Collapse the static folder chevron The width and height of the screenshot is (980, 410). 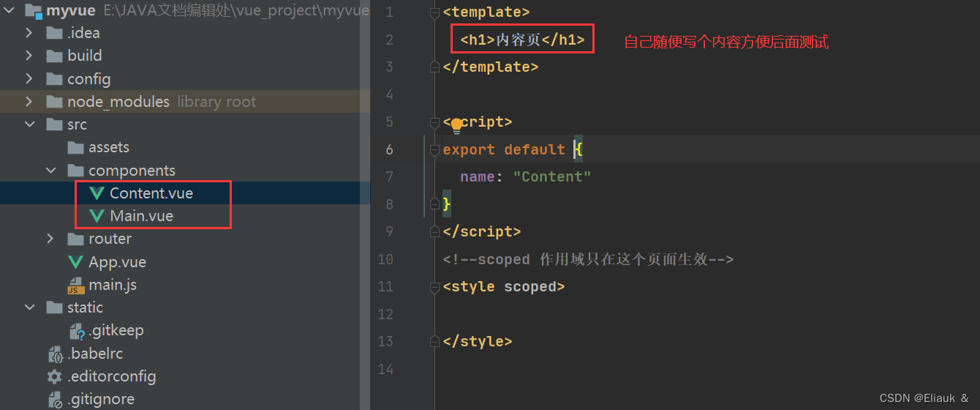(29, 307)
